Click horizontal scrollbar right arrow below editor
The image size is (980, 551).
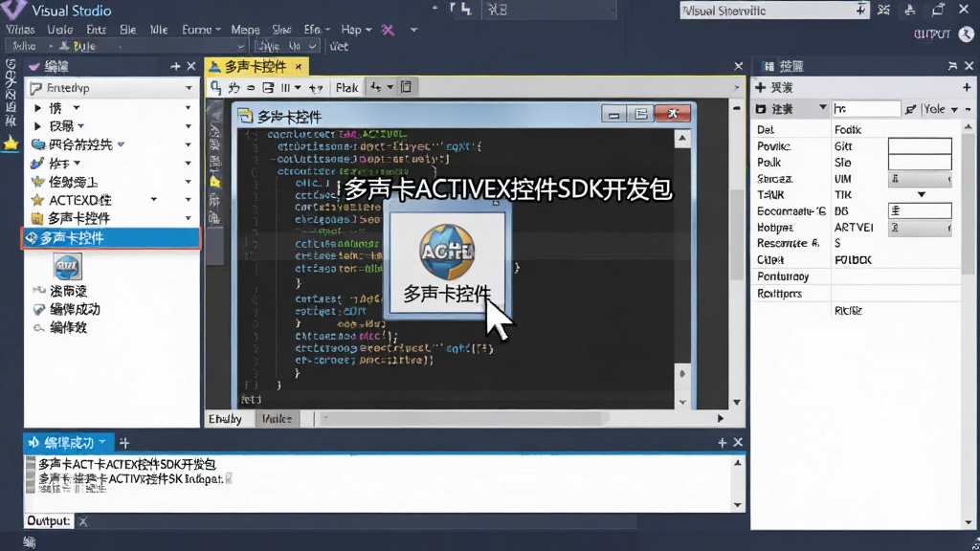[720, 419]
